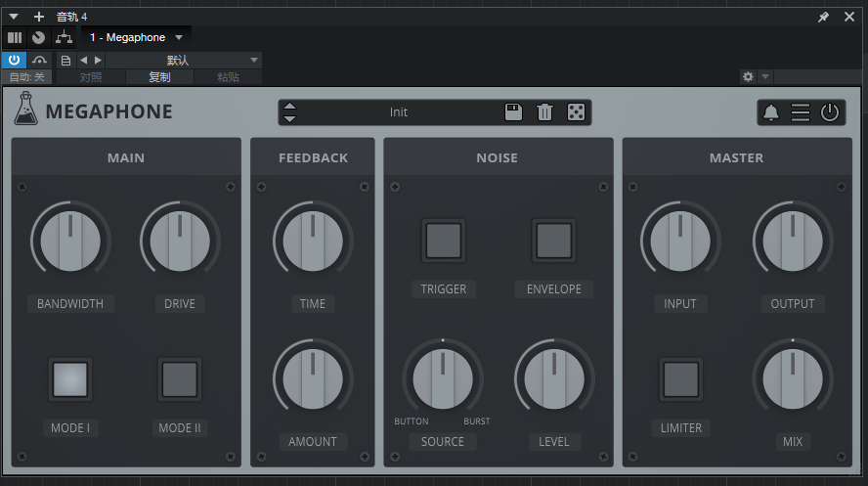Image resolution: width=868 pixels, height=486 pixels.
Task: Toggle the noise ENVELOPE button
Action: coord(553,241)
